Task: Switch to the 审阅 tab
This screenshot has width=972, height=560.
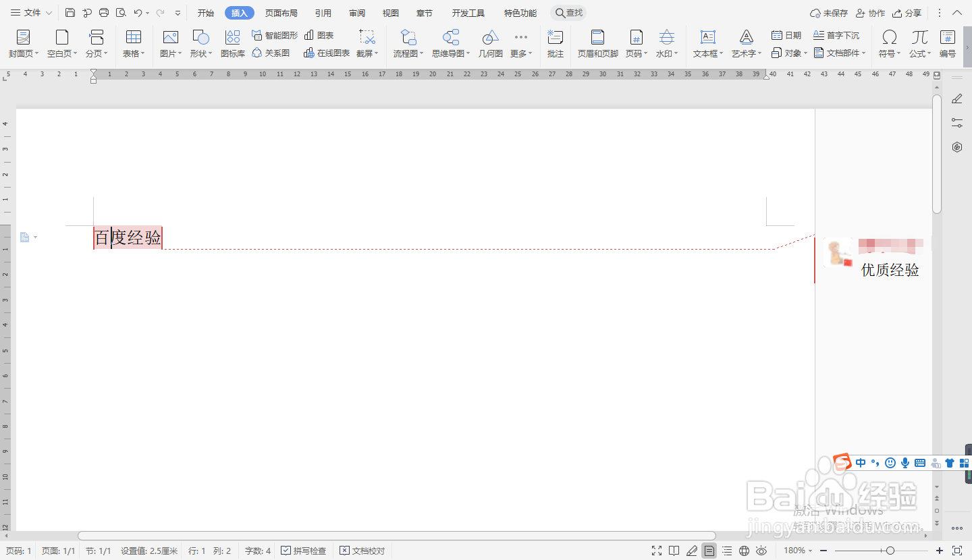Action: 357,13
